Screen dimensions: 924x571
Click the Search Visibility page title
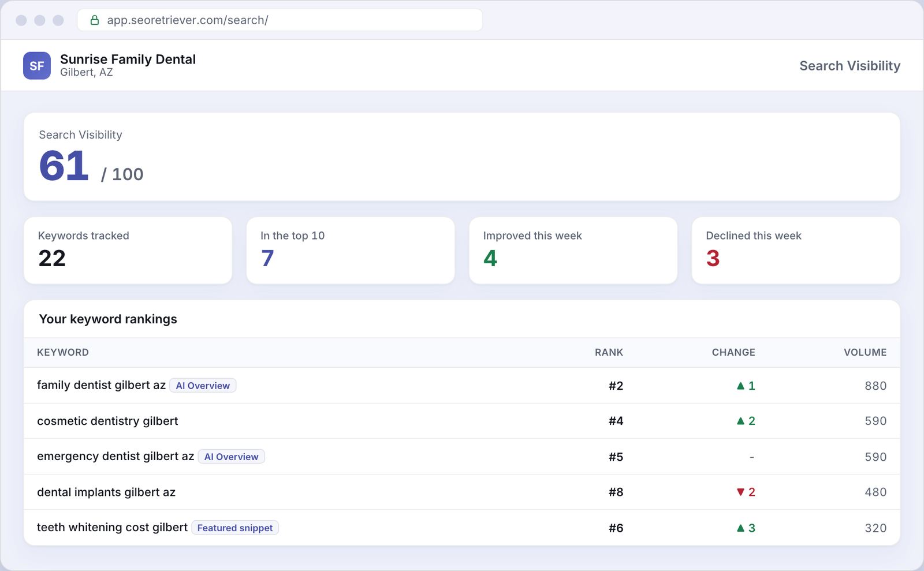click(850, 66)
